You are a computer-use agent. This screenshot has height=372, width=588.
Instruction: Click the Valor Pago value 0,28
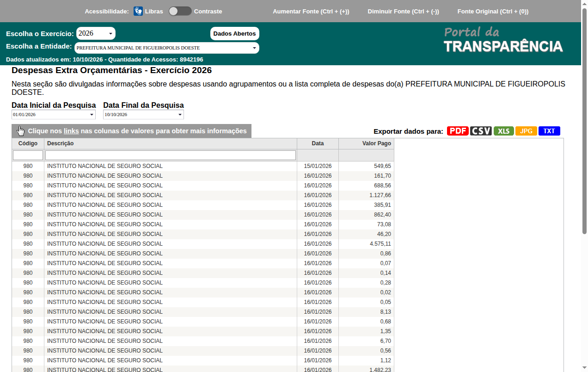point(386,283)
